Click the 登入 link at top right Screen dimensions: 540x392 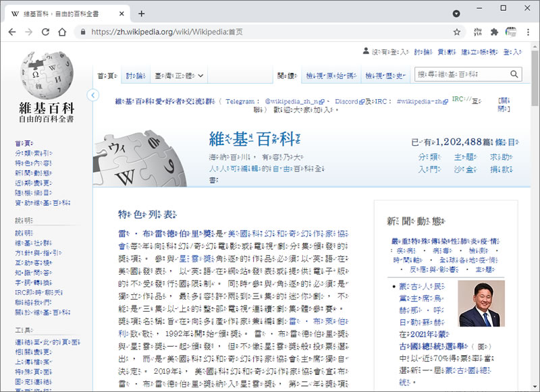[512, 52]
